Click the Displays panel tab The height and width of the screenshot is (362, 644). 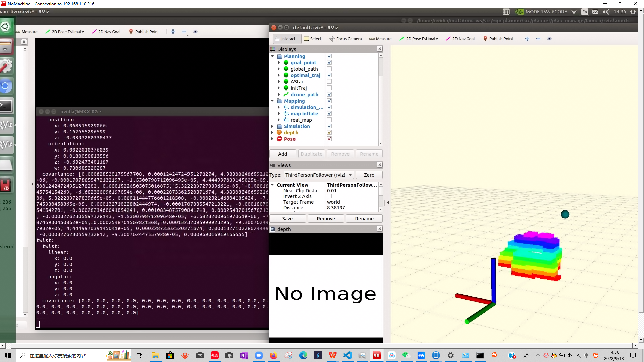click(287, 49)
